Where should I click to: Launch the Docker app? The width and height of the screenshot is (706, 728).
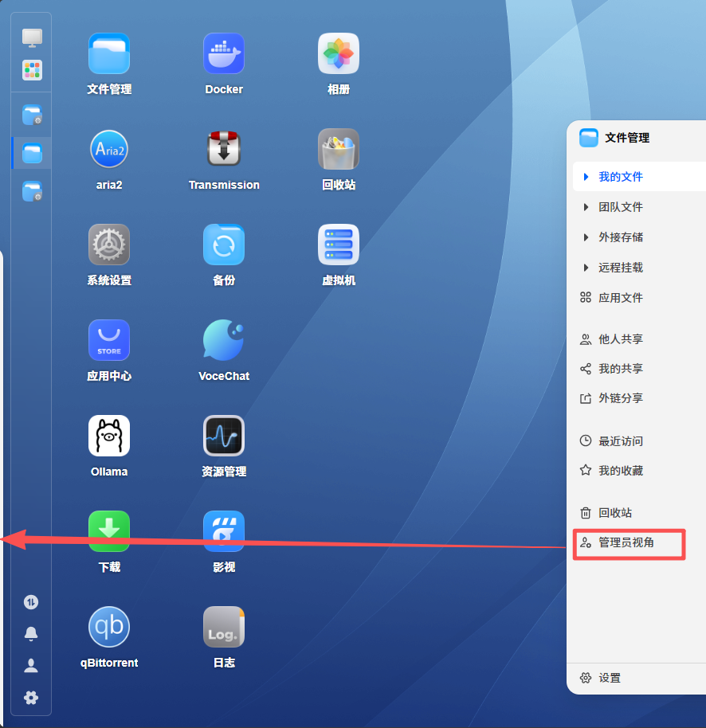click(224, 54)
